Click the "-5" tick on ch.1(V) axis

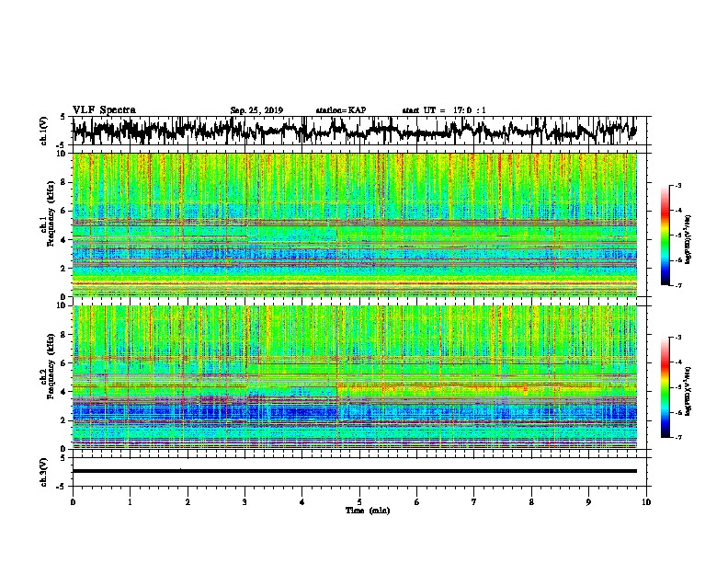pos(62,145)
